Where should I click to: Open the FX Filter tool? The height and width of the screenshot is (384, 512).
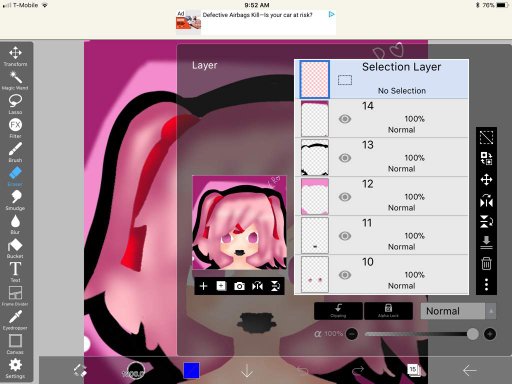point(15,128)
